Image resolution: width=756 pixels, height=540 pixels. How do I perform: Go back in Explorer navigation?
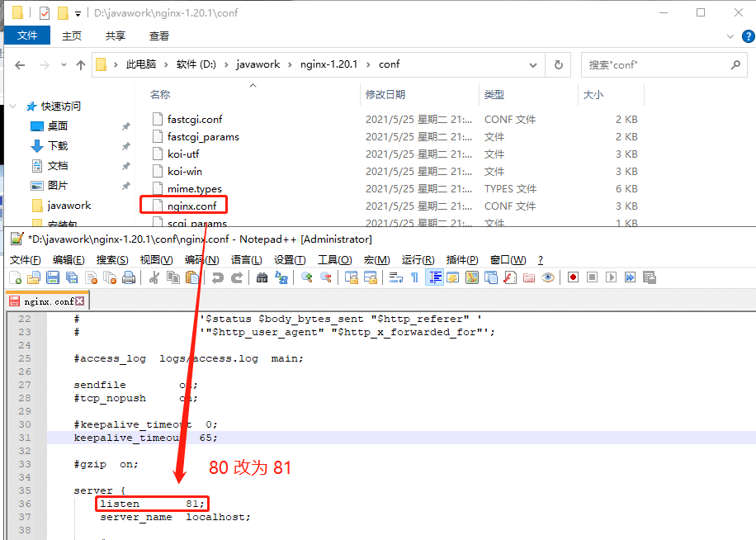[20, 65]
